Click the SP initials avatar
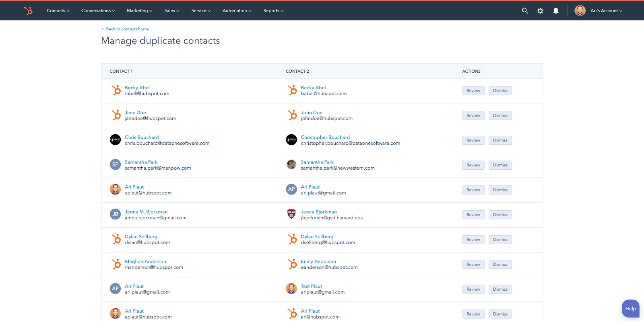644x322 pixels. point(116,164)
